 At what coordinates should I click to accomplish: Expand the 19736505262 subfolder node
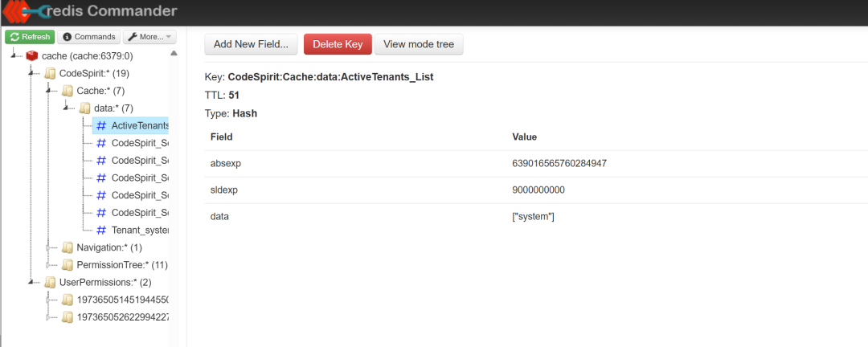point(49,317)
